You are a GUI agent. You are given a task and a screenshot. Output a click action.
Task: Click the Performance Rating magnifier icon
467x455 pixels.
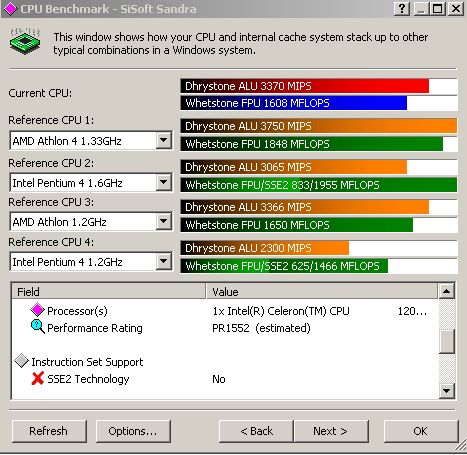click(x=37, y=327)
